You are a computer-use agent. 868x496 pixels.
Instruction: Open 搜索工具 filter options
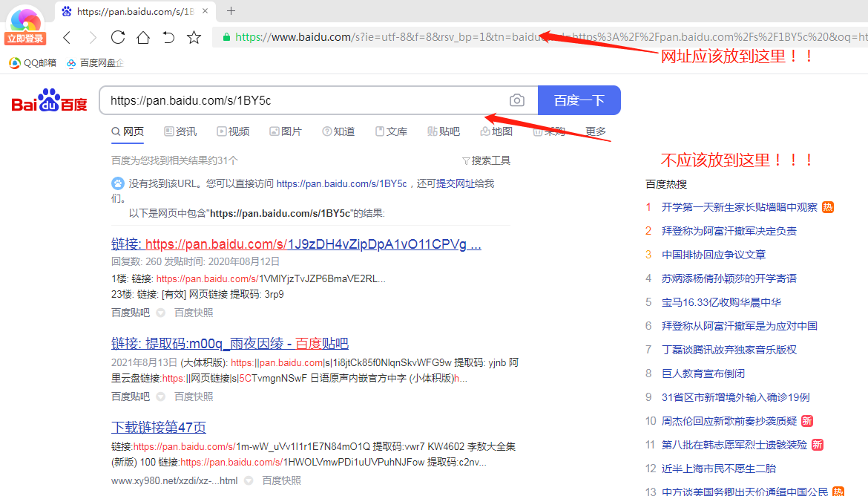(x=486, y=160)
